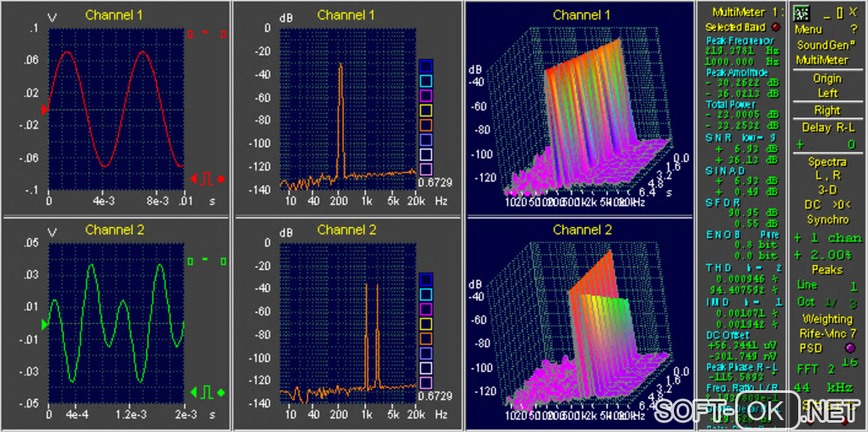The height and width of the screenshot is (432, 868).
Task: Open the Menu item
Action: coord(808,29)
